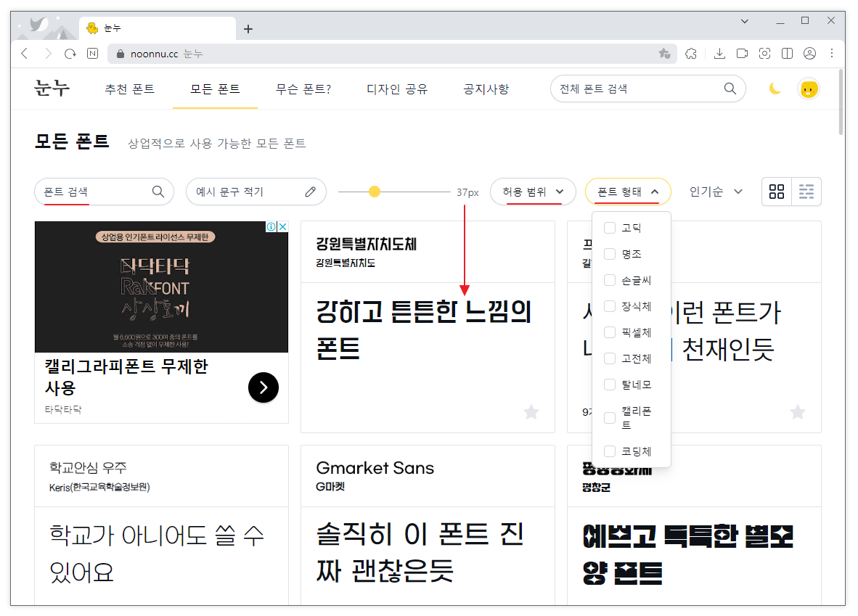The height and width of the screenshot is (616, 858).
Task: Click the 눈누 site logo
Action: tap(52, 88)
